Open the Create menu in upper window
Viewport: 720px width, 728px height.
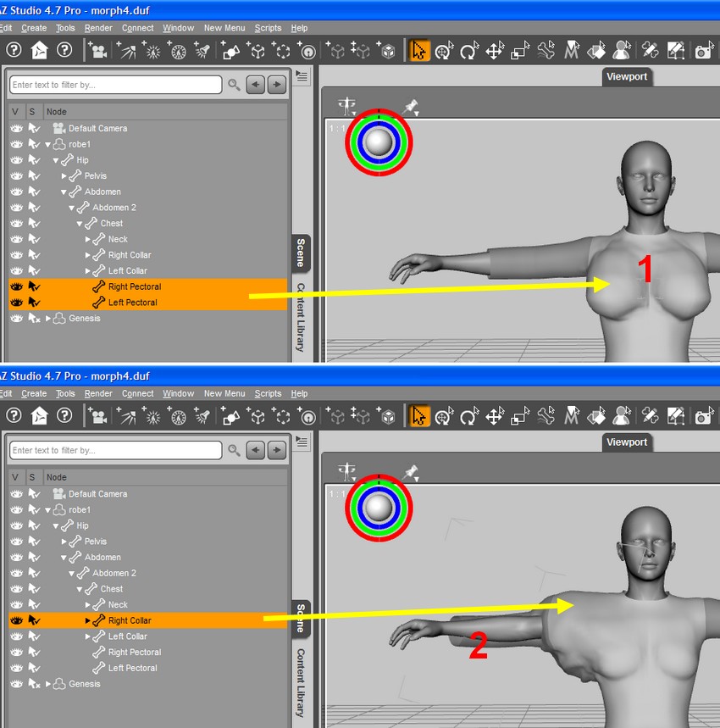pos(34,28)
